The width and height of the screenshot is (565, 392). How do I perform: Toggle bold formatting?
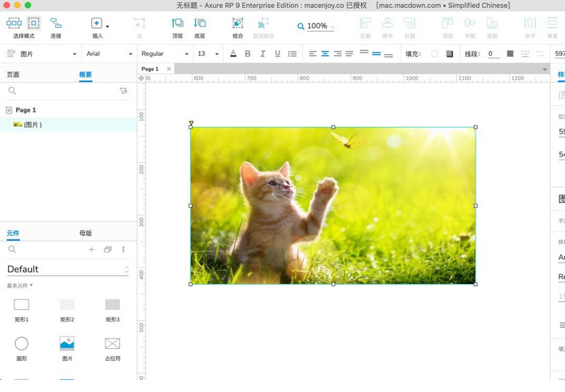click(x=248, y=54)
